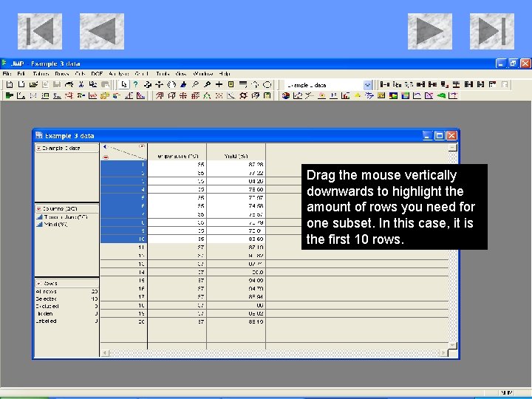
Task: Go back to the previous slide
Action: click(x=102, y=31)
